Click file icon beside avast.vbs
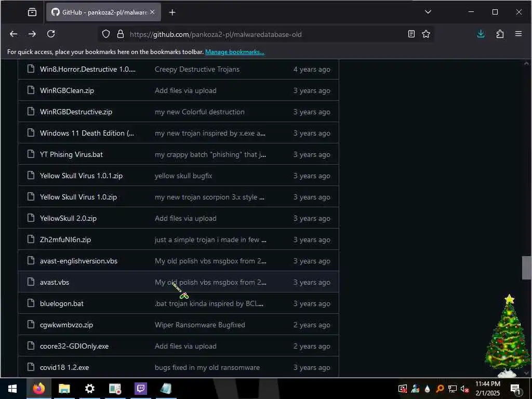 (31, 282)
